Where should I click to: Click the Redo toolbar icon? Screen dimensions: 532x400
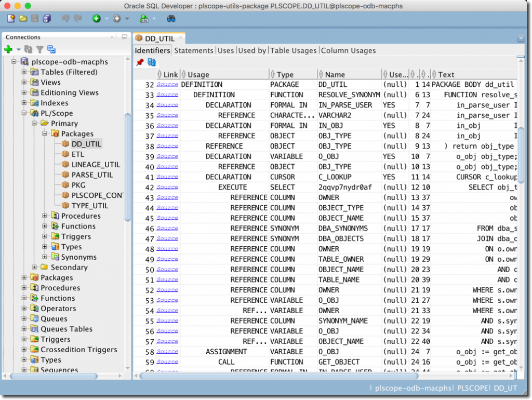[x=78, y=18]
